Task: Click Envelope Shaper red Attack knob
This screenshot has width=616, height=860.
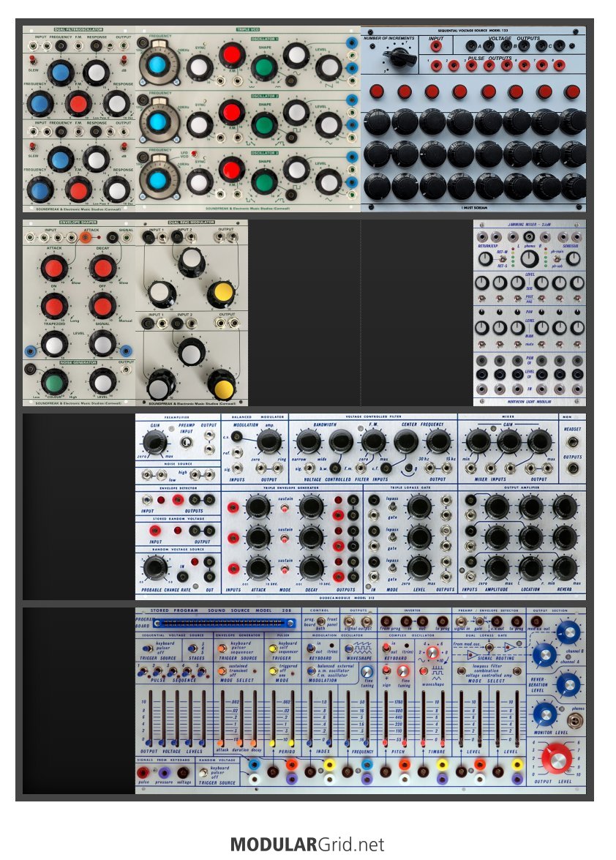Action: coord(53,268)
